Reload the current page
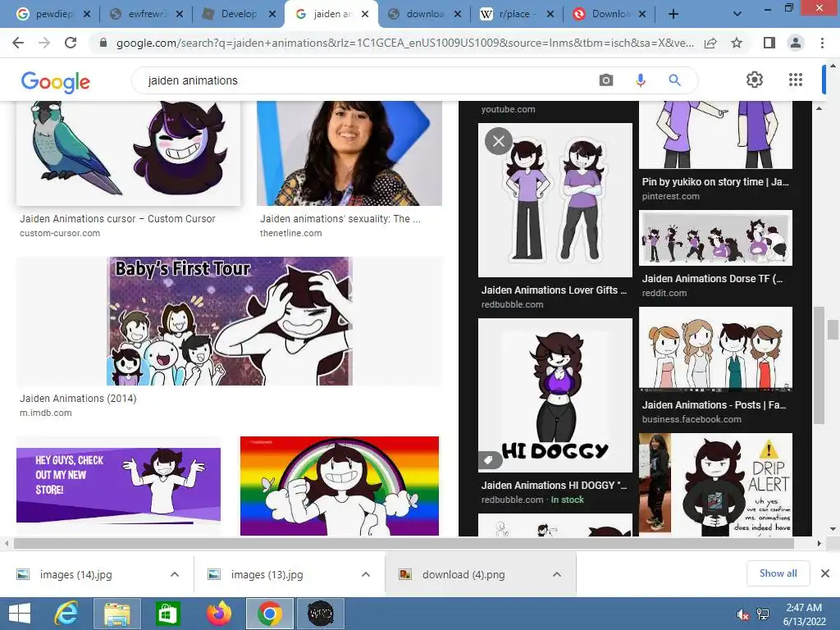Image resolution: width=840 pixels, height=630 pixels. (71, 43)
